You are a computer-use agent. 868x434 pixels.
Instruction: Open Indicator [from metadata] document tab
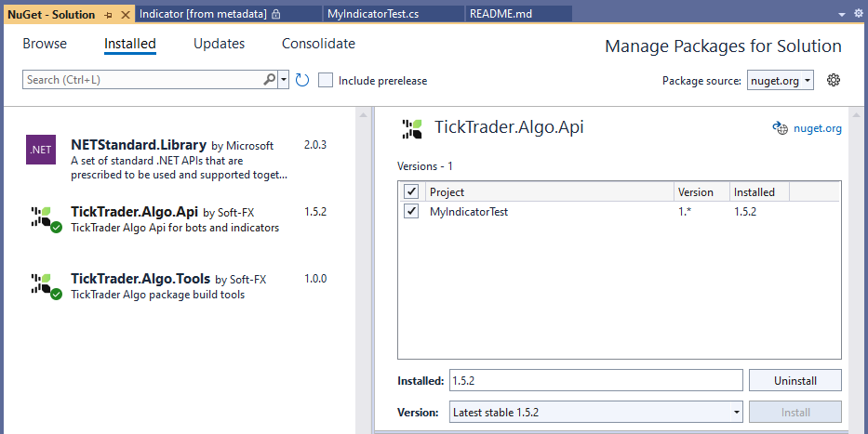tap(229, 14)
